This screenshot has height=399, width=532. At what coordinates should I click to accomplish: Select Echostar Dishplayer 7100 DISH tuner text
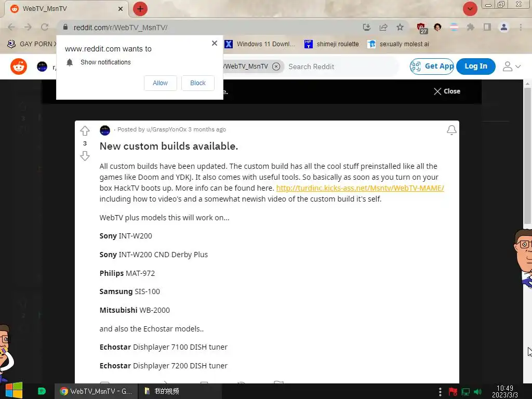164,347
